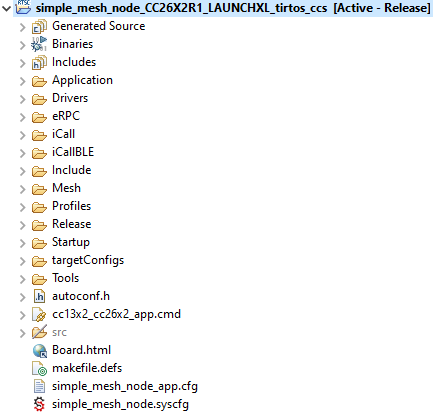Select the Board.html file name
The width and height of the screenshot is (436, 419).
[82, 350]
